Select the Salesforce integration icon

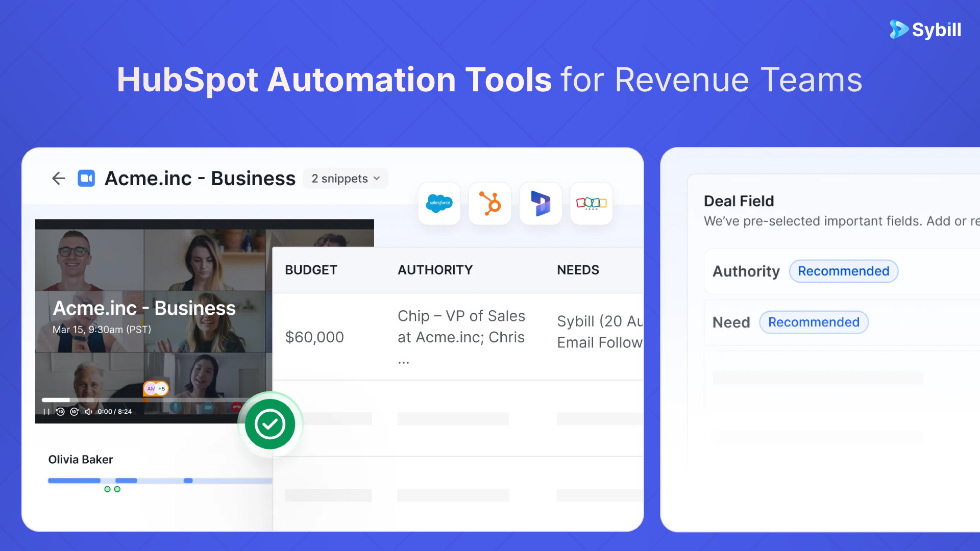tap(439, 204)
